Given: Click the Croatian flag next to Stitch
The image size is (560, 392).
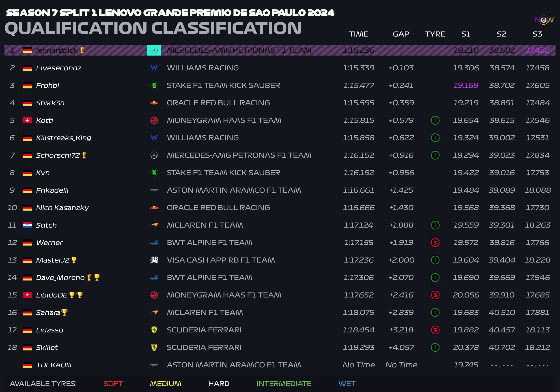Looking at the screenshot, I should click(27, 225).
